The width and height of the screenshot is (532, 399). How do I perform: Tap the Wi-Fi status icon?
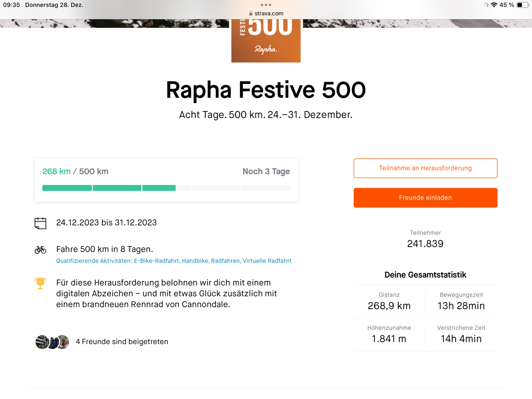tap(494, 5)
